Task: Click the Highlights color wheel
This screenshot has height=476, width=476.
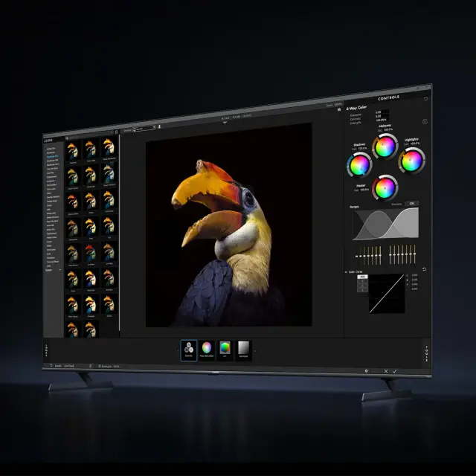Action: click(411, 159)
